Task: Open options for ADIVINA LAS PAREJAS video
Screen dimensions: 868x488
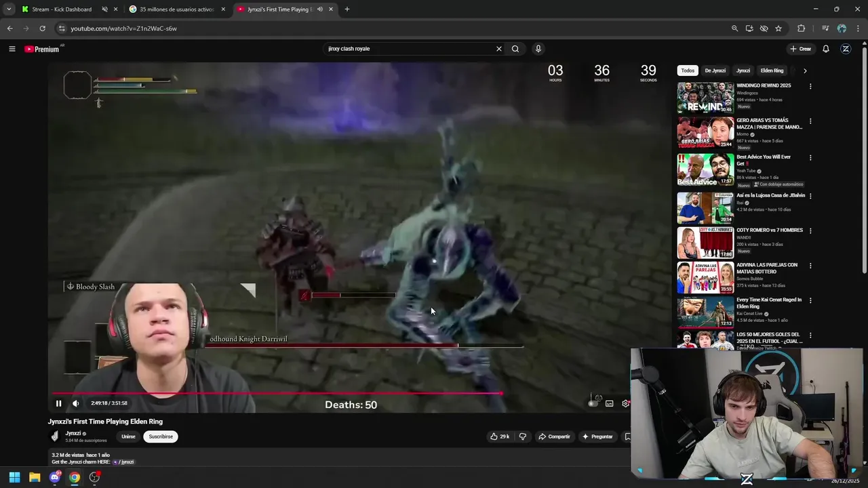Action: 810,266
